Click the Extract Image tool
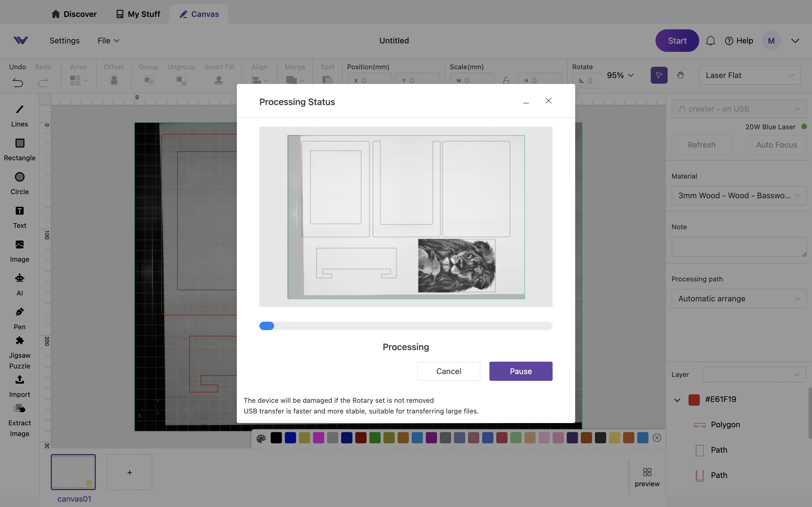 pyautogui.click(x=19, y=420)
